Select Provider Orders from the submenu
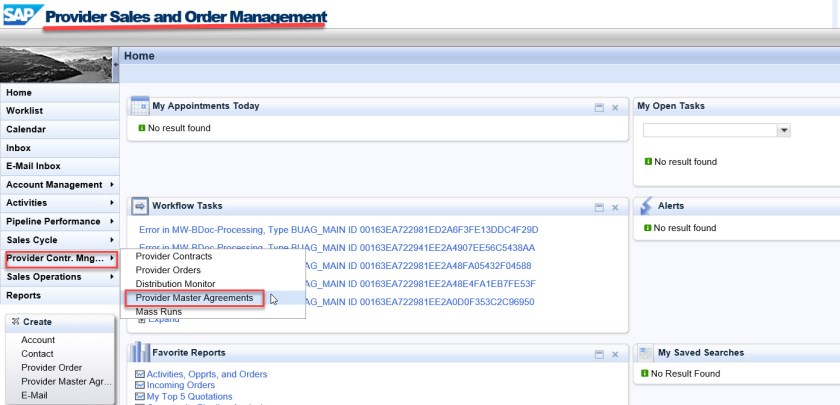840x405 pixels. tap(168, 270)
